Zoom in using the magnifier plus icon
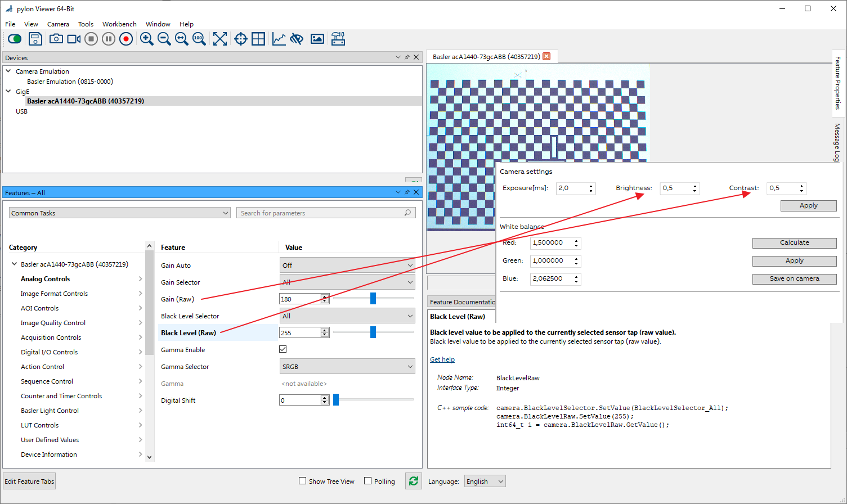The width and height of the screenshot is (847, 504). tap(147, 39)
